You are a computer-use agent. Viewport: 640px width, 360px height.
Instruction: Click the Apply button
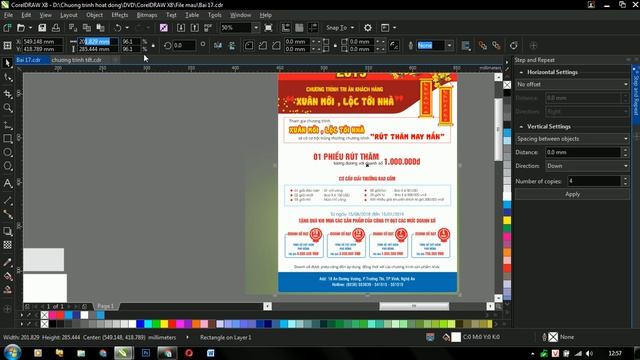pos(572,194)
